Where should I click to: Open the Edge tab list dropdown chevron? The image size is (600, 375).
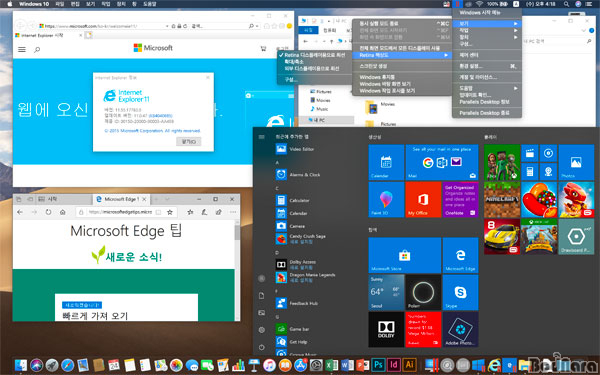pyautogui.click(x=167, y=199)
